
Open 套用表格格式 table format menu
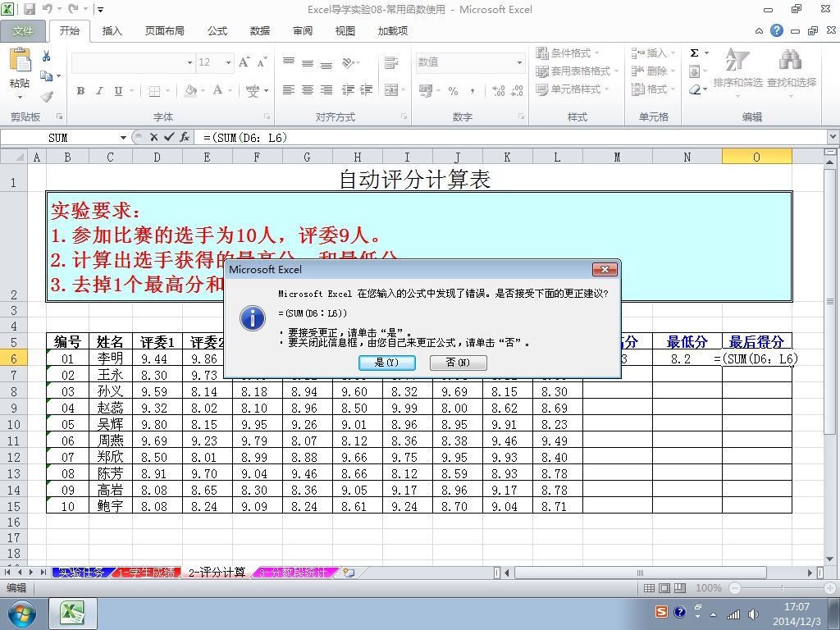tap(577, 71)
